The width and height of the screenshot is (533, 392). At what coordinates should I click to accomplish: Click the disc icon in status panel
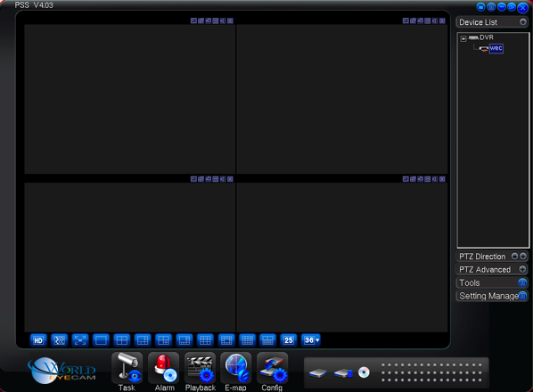(364, 372)
